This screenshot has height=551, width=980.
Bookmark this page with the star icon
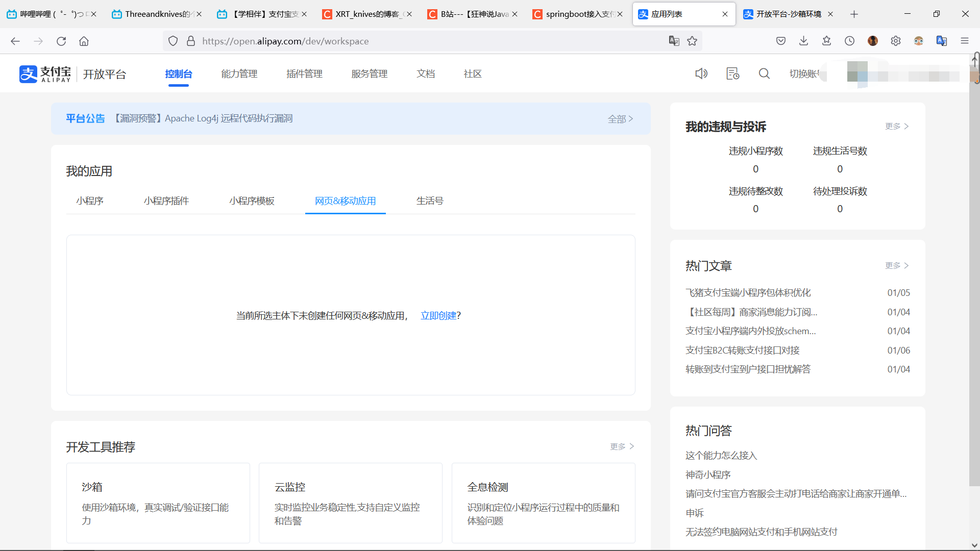(x=692, y=41)
